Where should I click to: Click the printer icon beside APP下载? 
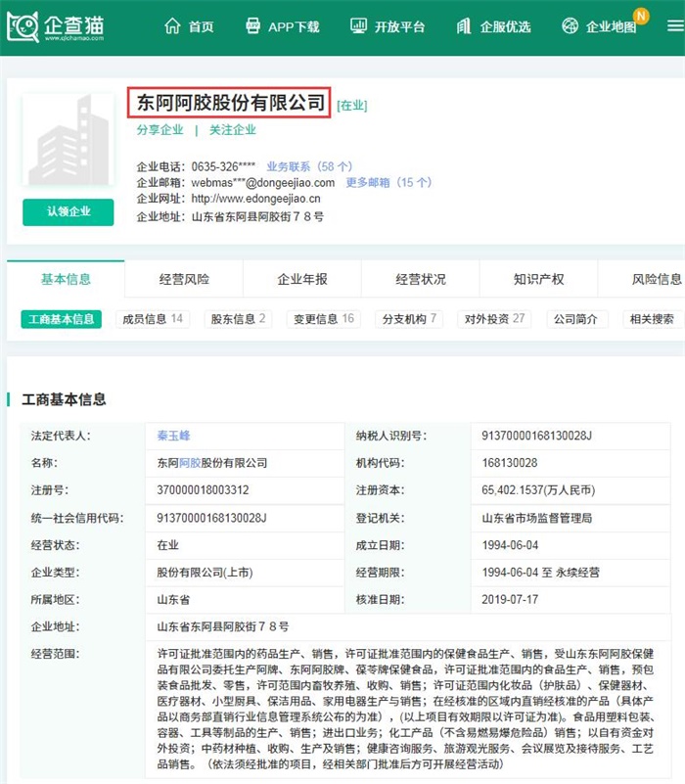253,25
